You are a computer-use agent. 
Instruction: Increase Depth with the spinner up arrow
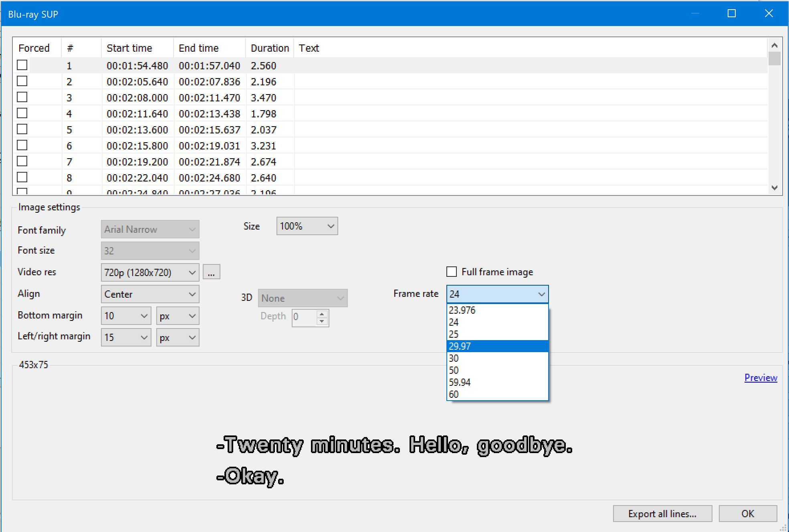pos(322,314)
